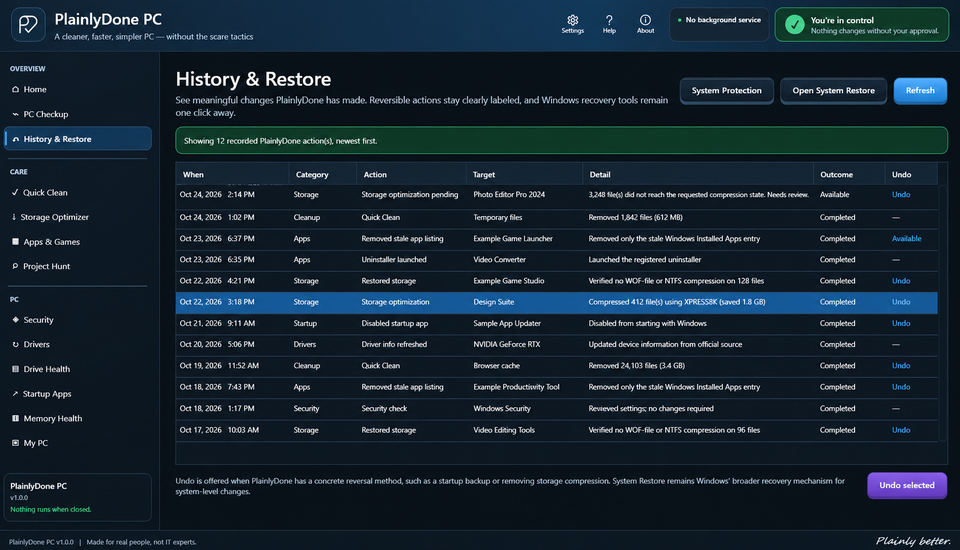
Task: Click 'Oct 17, 2026 10:03 AM' timestamp
Action: tap(219, 430)
